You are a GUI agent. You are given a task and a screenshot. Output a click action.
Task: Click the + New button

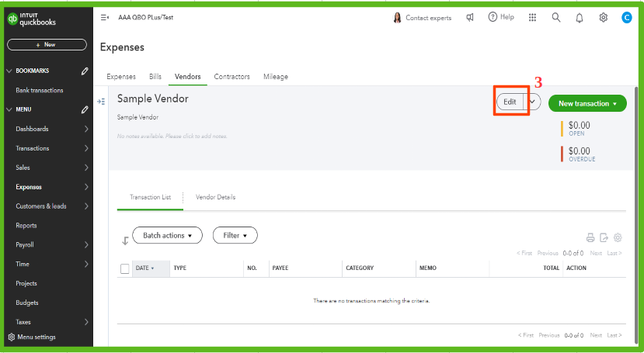(x=47, y=45)
